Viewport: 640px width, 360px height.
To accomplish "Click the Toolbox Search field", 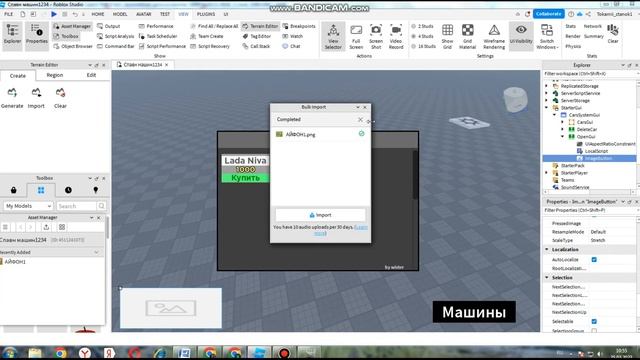I will pos(77,206).
